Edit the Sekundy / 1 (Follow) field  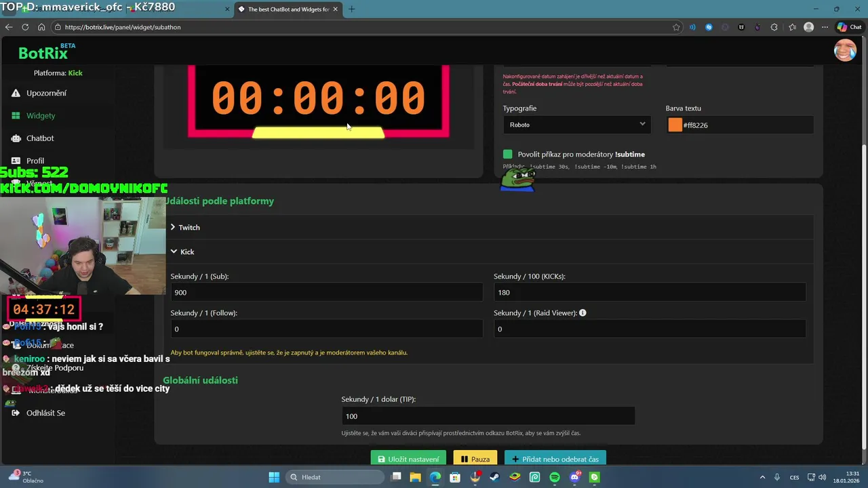327,329
